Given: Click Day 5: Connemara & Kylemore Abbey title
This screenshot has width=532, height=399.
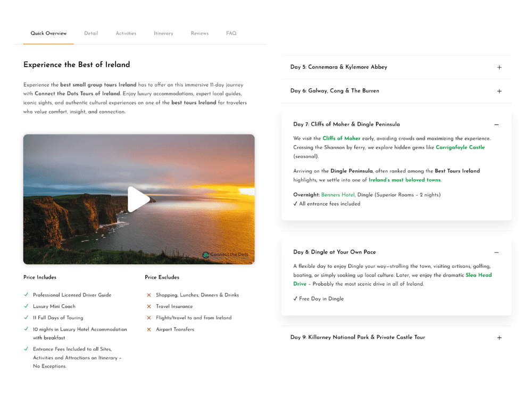Looking at the screenshot, I should (x=338, y=67).
